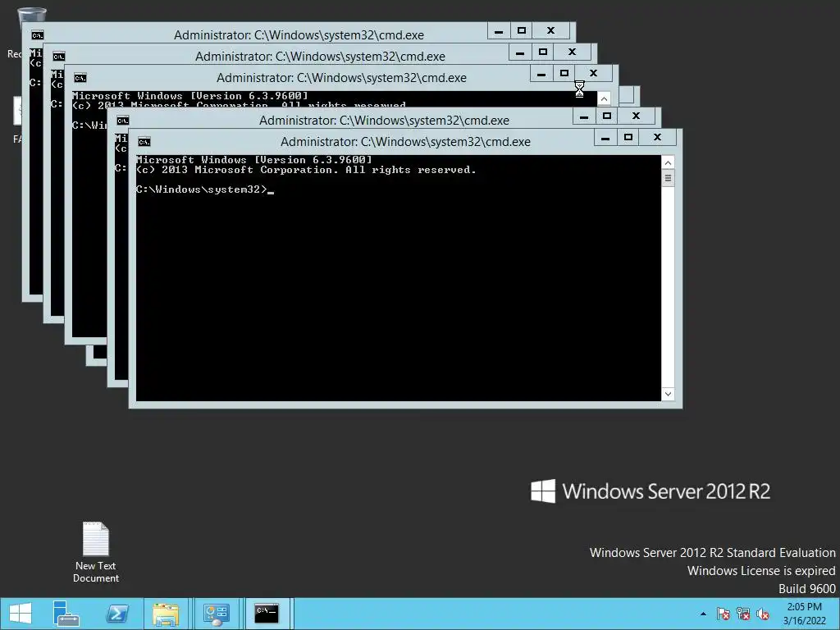Click the C:\Windows\system32> prompt line in the front console
The width and height of the screenshot is (840, 630).
205,189
